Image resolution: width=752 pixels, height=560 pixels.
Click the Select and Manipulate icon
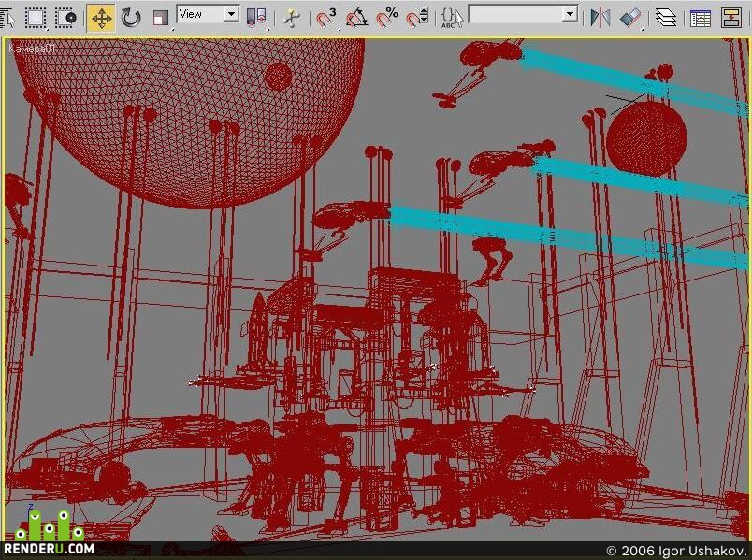click(x=291, y=18)
